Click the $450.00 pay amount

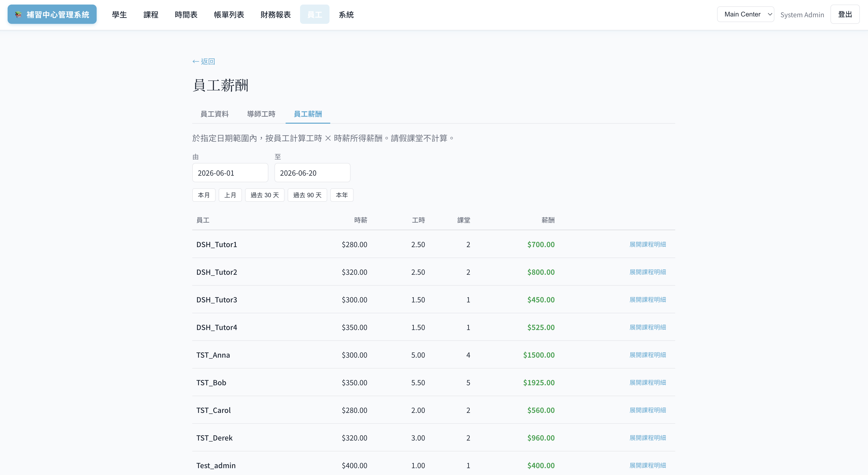[x=541, y=300]
